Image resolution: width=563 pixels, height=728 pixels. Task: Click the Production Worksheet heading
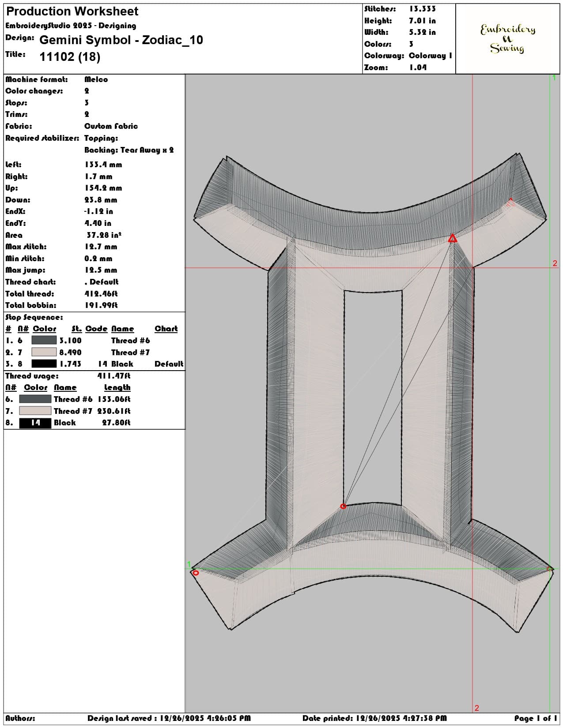click(x=72, y=11)
